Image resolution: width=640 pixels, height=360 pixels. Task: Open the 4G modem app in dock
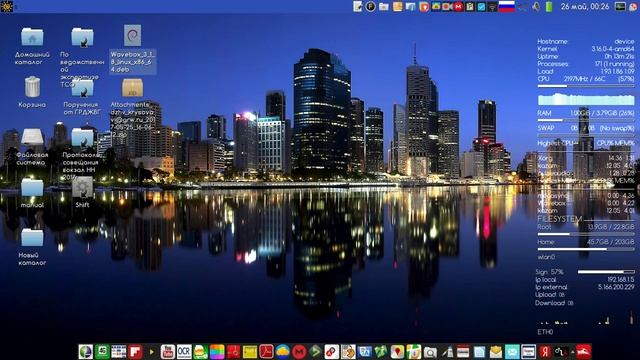click(x=102, y=352)
